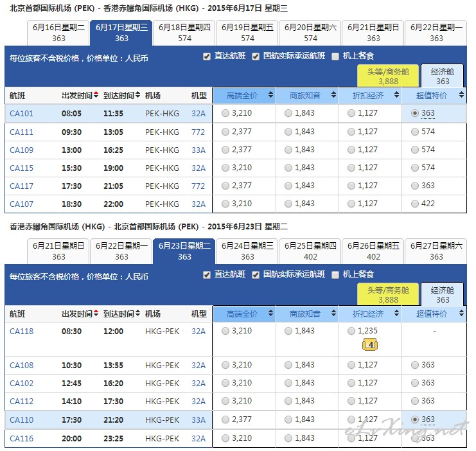The height and width of the screenshot is (451, 476).
Task: Enable return 机上餐食 meal checkbox
Action: (x=335, y=275)
